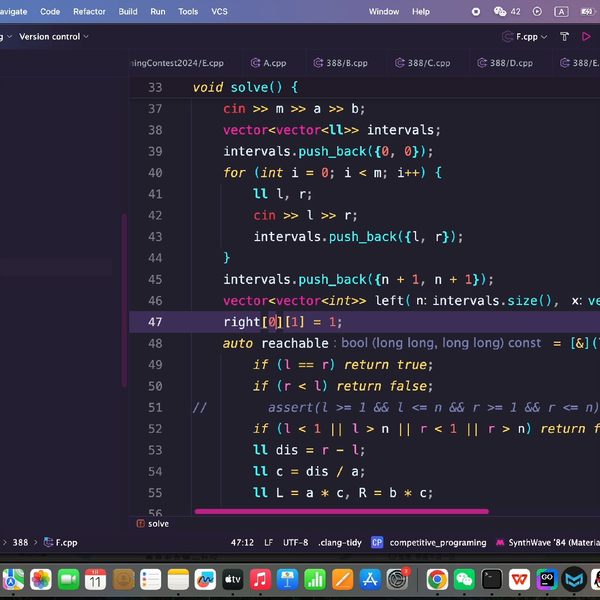Click the WeChat menu bar status icon
This screenshot has width=600, height=600.
500,12
